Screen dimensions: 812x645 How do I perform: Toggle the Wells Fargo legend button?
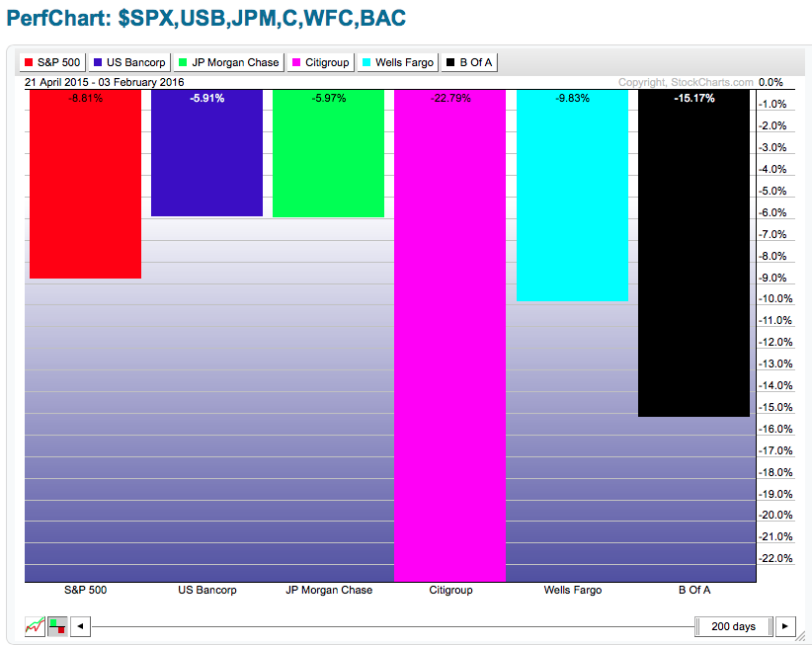coord(398,62)
